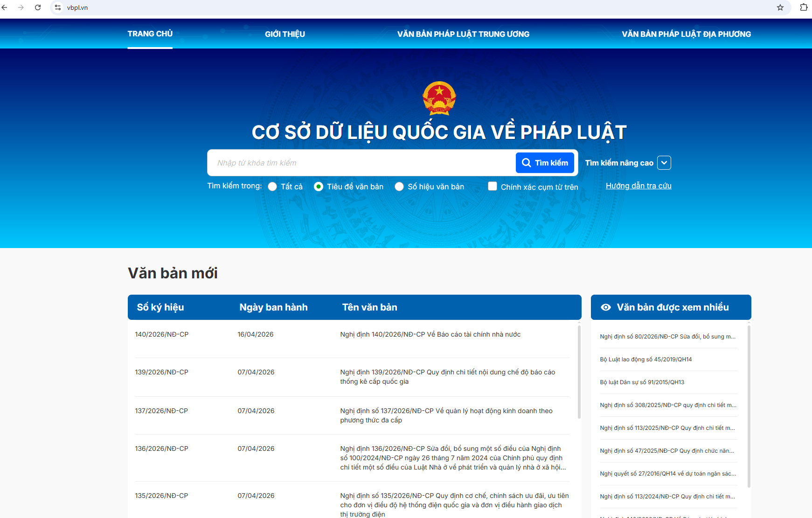Expand the "Tìm kiếm nâng cao" chevron
Viewport: 812px width, 518px height.
click(x=664, y=163)
